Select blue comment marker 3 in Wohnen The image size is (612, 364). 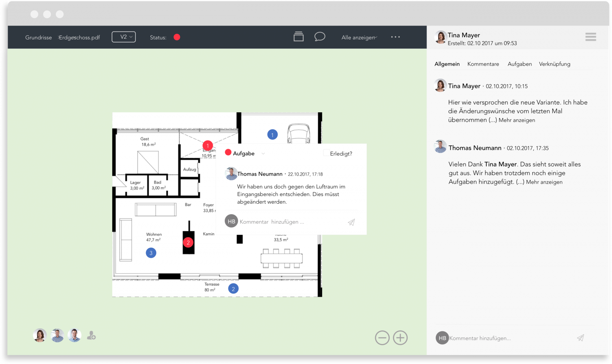pyautogui.click(x=151, y=253)
